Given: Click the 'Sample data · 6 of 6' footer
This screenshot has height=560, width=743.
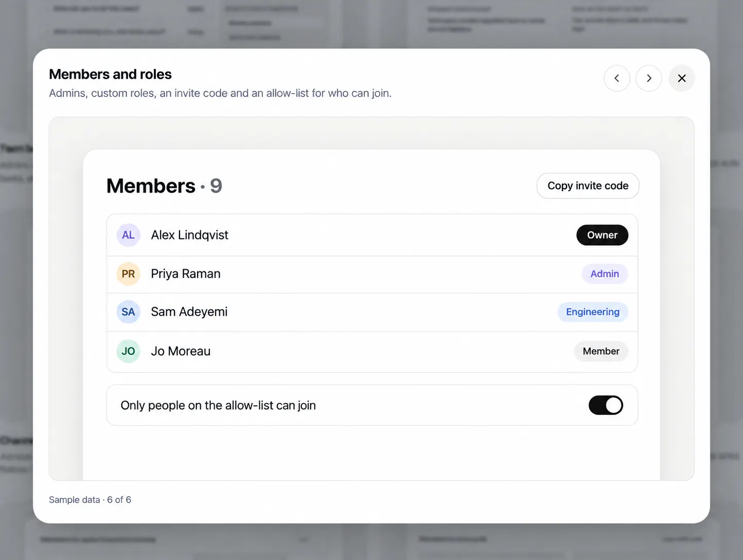Looking at the screenshot, I should click(x=90, y=500).
